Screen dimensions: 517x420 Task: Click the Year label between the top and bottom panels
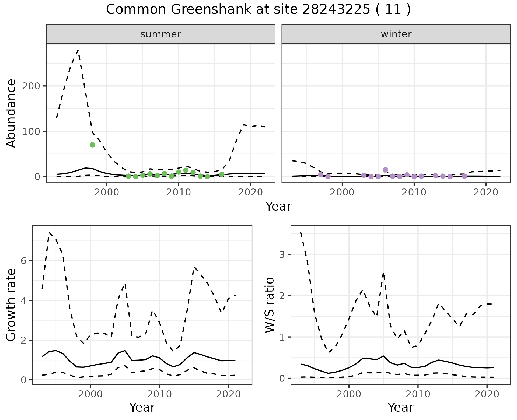[278, 206]
